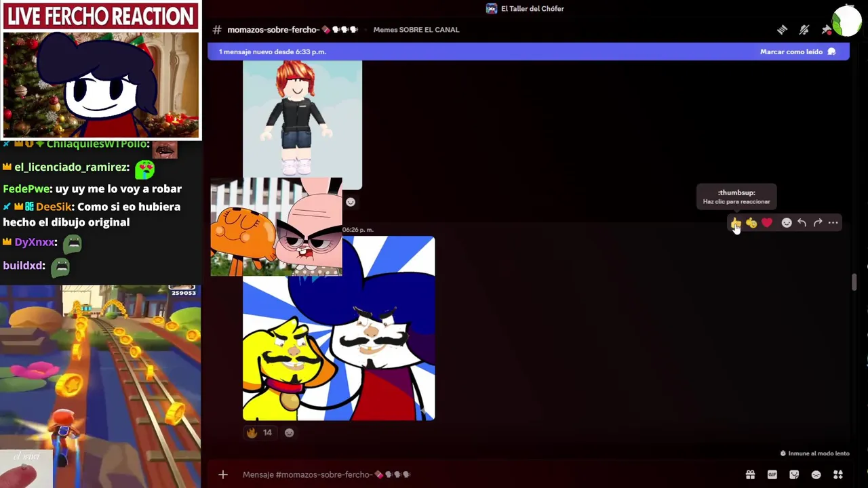This screenshot has height=488, width=868.
Task: Click the new message banner text
Action: click(272, 52)
